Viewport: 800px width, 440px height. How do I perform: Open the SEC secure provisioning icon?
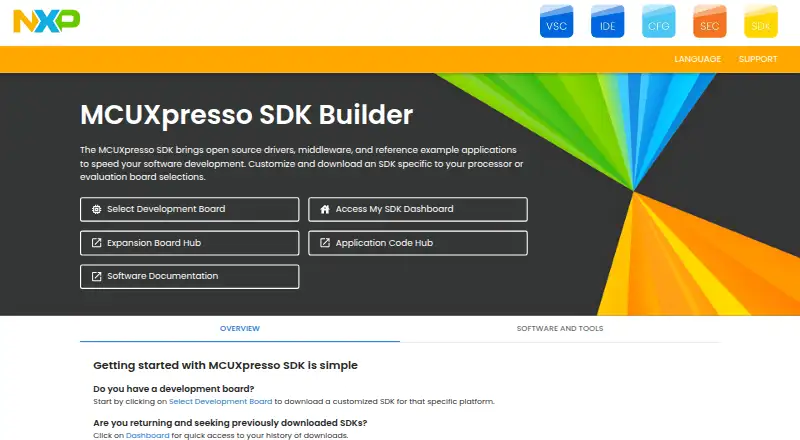pyautogui.click(x=709, y=21)
